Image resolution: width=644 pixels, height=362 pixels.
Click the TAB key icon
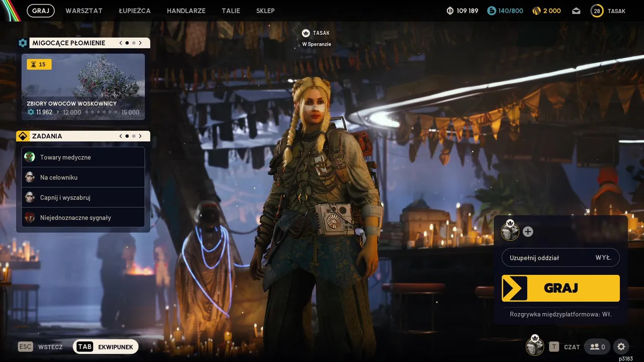tap(85, 346)
